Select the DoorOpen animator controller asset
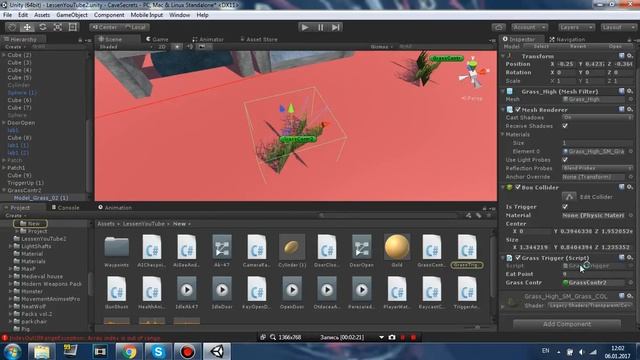640x360 pixels. [362, 251]
